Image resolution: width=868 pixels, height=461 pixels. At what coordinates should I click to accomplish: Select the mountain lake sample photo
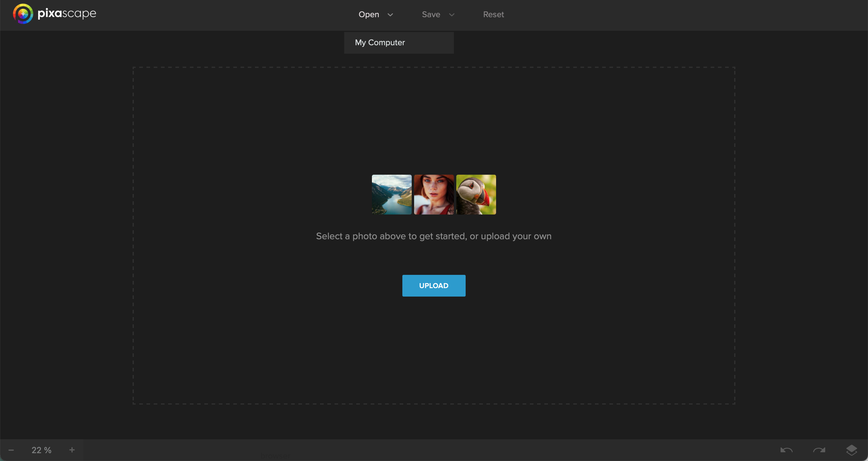392,195
